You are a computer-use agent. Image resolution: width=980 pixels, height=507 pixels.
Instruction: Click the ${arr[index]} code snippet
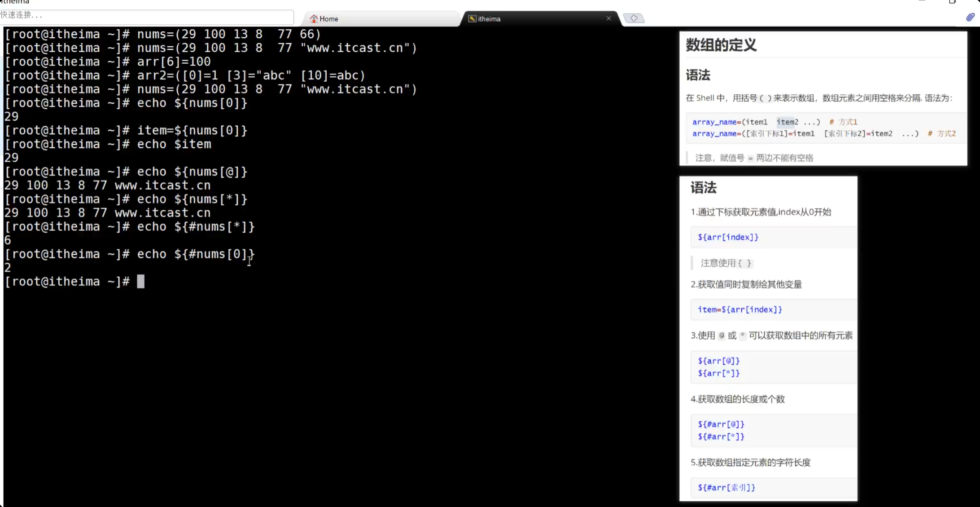pos(728,237)
